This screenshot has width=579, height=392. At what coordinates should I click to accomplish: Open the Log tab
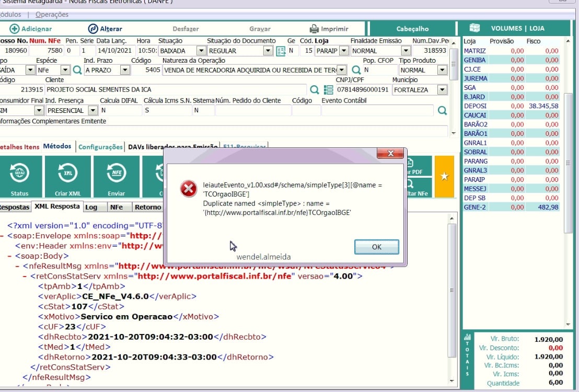(91, 207)
